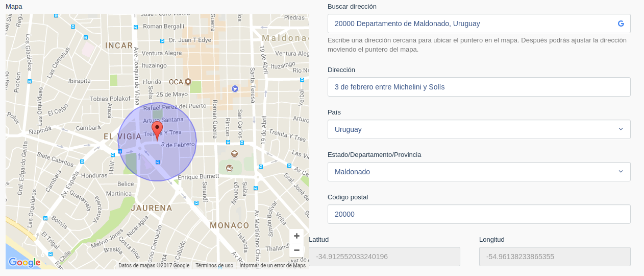Click the Longitud coordinate field
The width and height of the screenshot is (644, 276).
pyautogui.click(x=555, y=257)
